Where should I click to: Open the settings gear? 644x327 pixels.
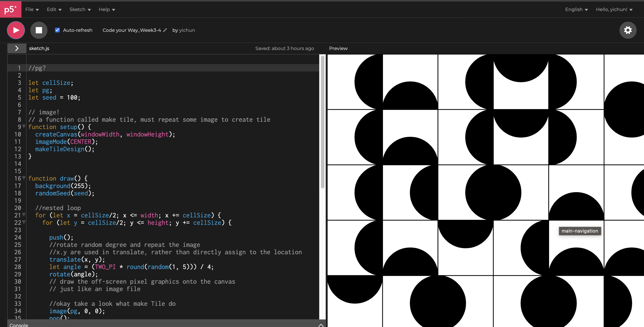coord(628,30)
